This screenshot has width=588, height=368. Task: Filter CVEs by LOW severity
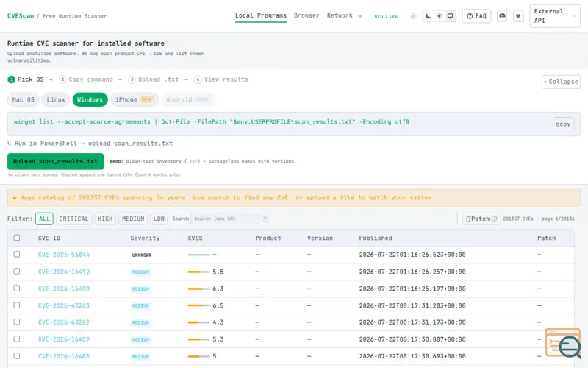tap(159, 219)
